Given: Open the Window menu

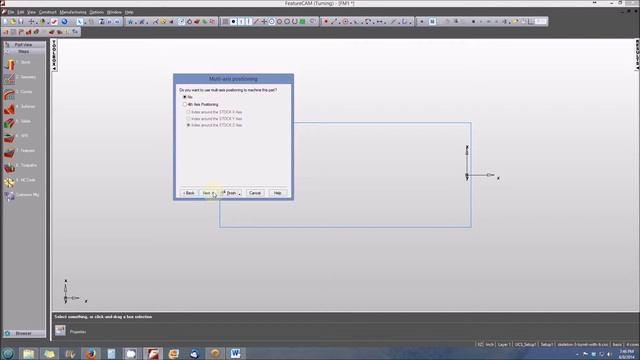Looking at the screenshot, I should click(x=114, y=12).
